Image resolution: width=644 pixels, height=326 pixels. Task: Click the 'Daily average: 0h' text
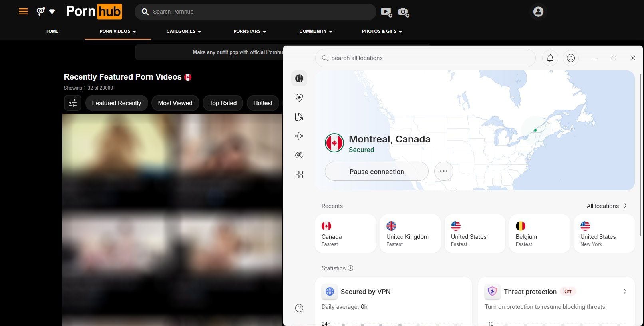344,307
